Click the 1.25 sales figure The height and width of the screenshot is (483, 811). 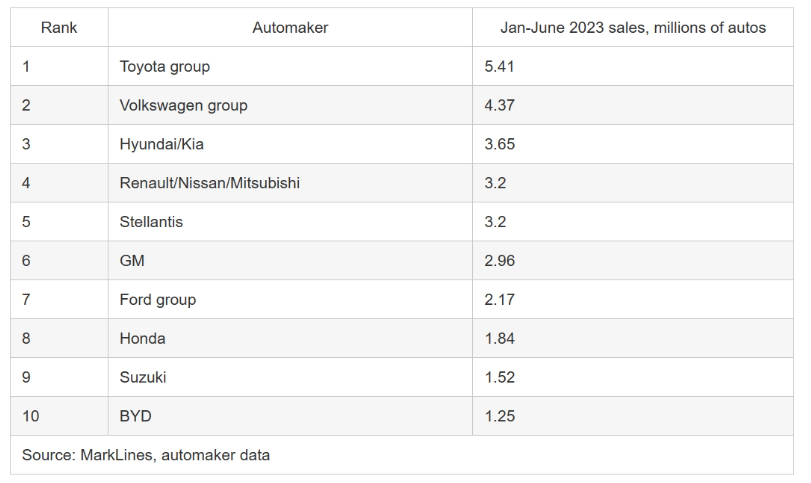tap(499, 416)
